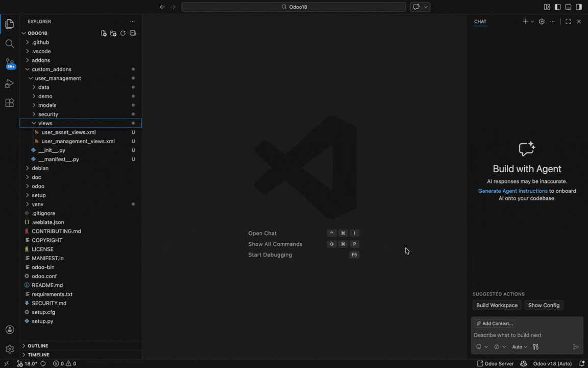The height and width of the screenshot is (368, 588).
Task: Open Copilot status icon in status bar
Action: tap(523, 364)
